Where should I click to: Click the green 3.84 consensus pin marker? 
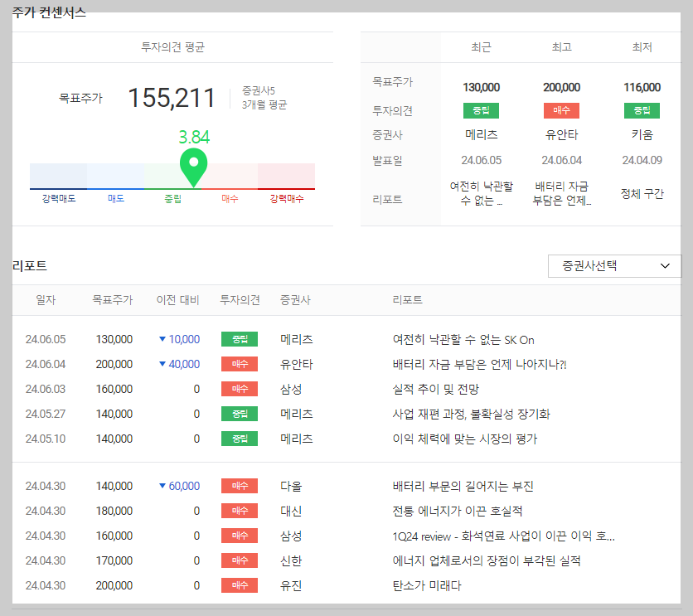(194, 167)
